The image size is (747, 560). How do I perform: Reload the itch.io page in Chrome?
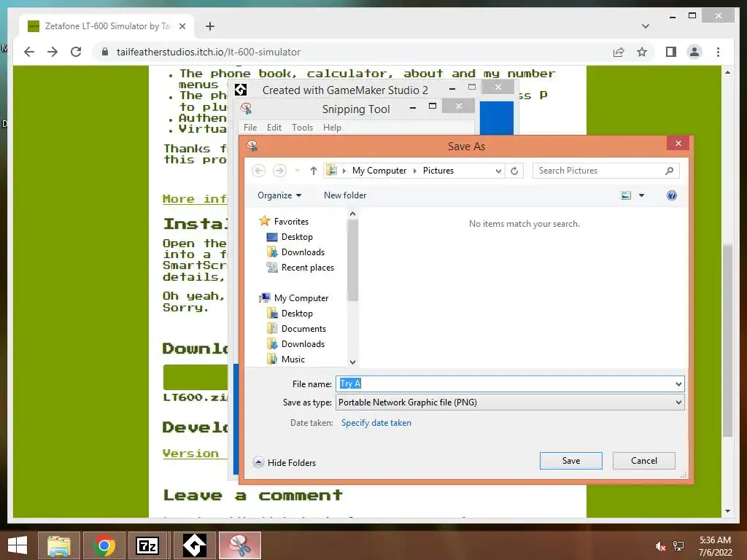pyautogui.click(x=76, y=52)
